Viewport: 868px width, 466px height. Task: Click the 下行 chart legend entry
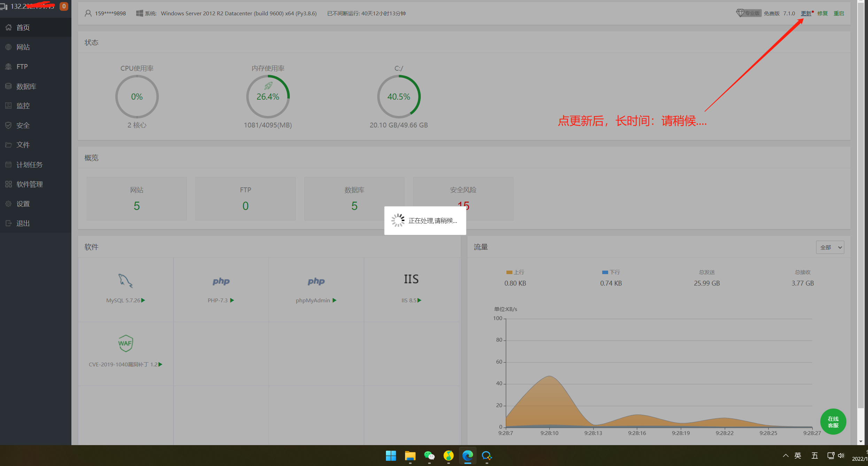coord(611,272)
